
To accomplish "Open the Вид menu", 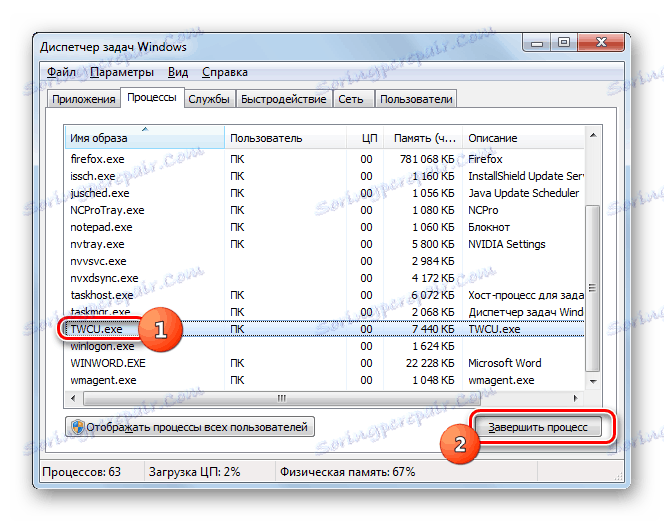I will pos(177,72).
